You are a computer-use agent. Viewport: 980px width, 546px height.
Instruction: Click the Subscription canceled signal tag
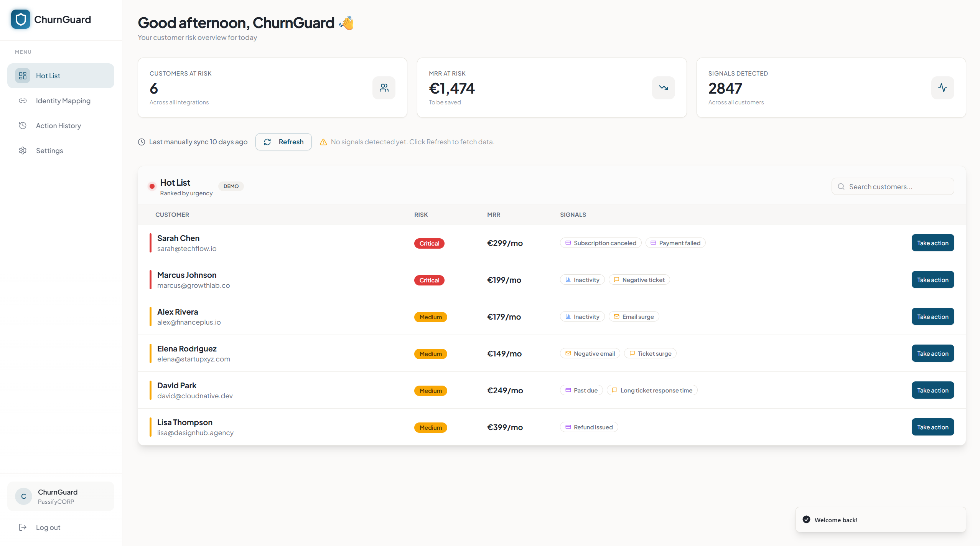pyautogui.click(x=601, y=243)
